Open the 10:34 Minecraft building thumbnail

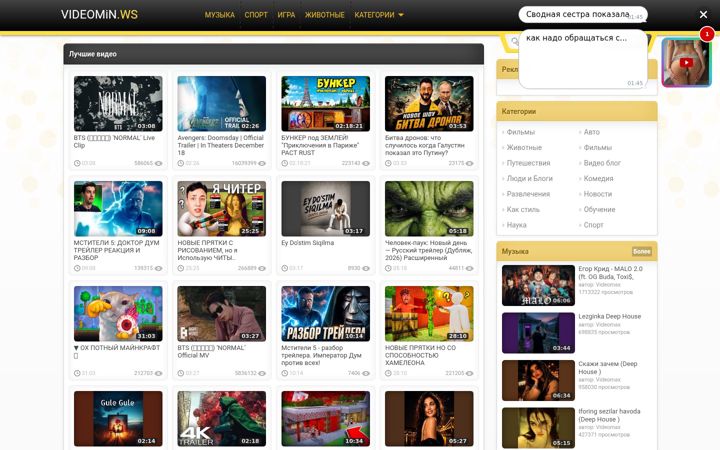[x=325, y=418]
